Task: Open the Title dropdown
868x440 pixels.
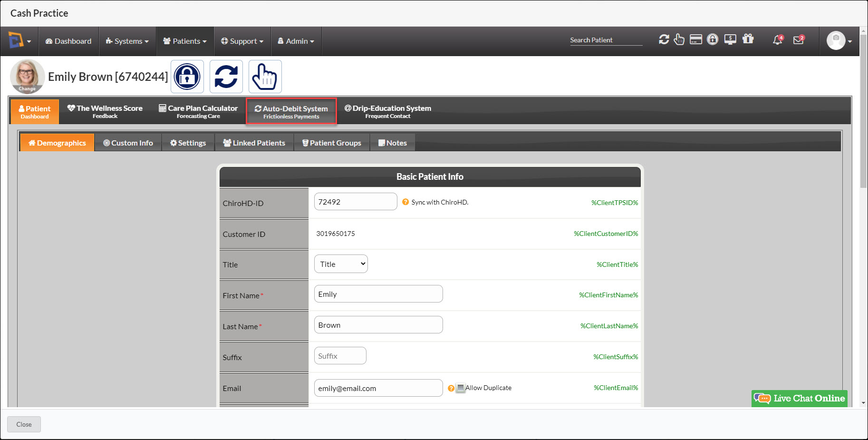Action: [x=341, y=264]
